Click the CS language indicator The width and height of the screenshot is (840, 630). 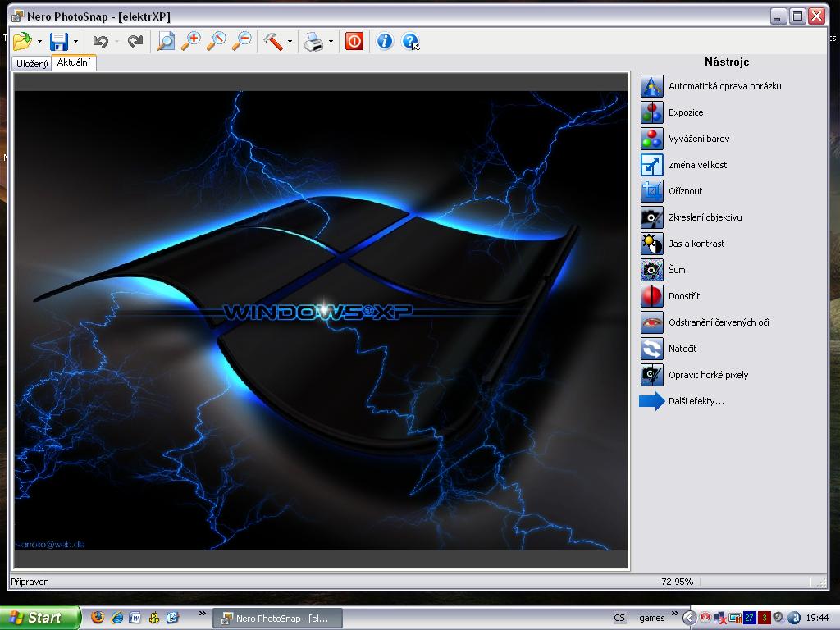pyautogui.click(x=619, y=619)
